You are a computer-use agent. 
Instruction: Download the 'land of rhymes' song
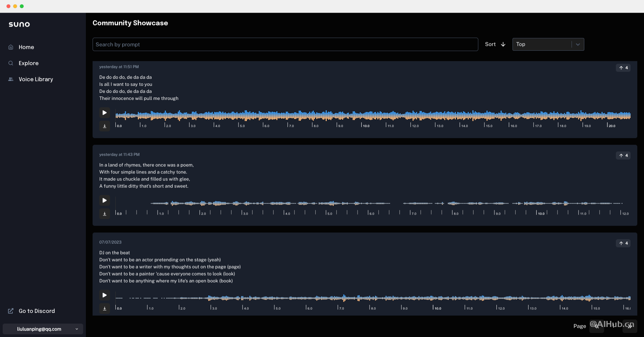pos(104,214)
